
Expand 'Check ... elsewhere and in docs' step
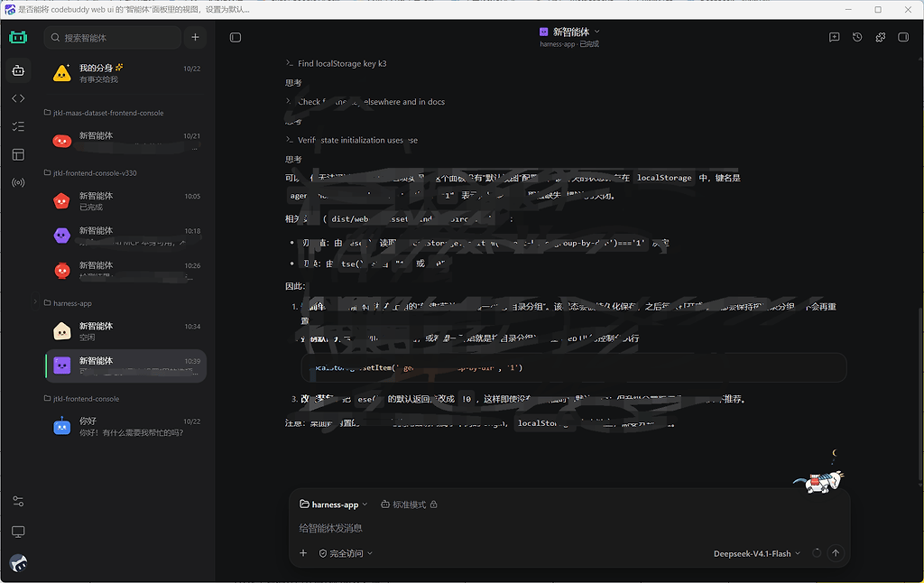click(365, 102)
